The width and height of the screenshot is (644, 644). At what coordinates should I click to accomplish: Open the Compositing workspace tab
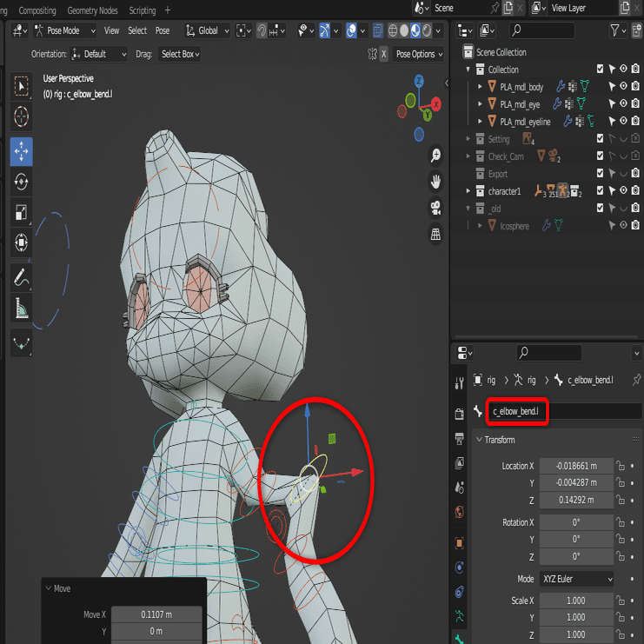37,10
